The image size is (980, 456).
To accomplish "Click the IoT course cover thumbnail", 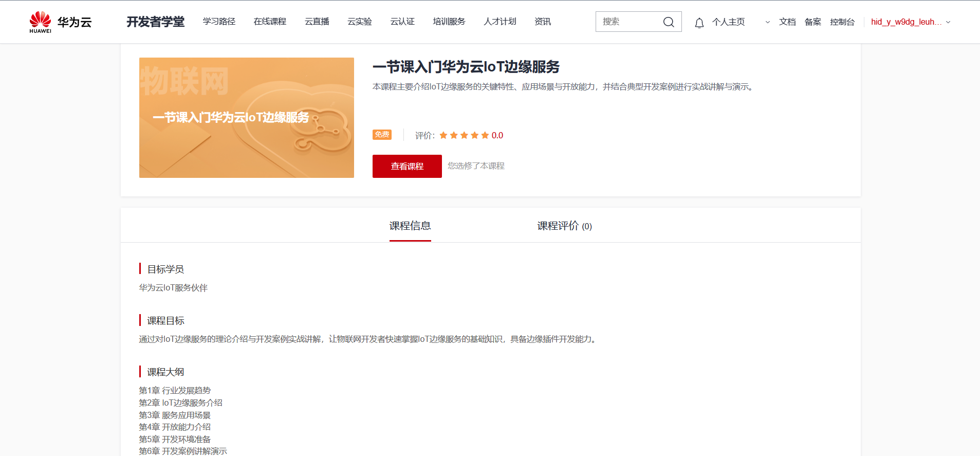I will click(247, 118).
